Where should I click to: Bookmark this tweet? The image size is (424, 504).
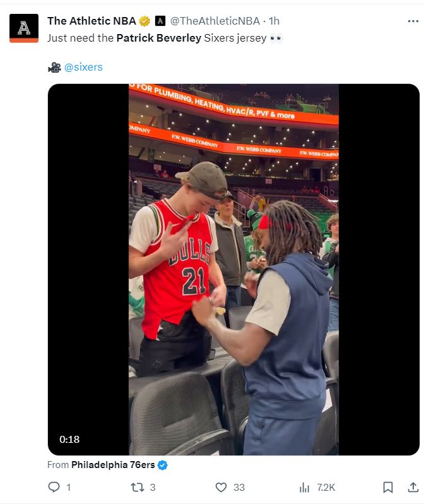(388, 487)
